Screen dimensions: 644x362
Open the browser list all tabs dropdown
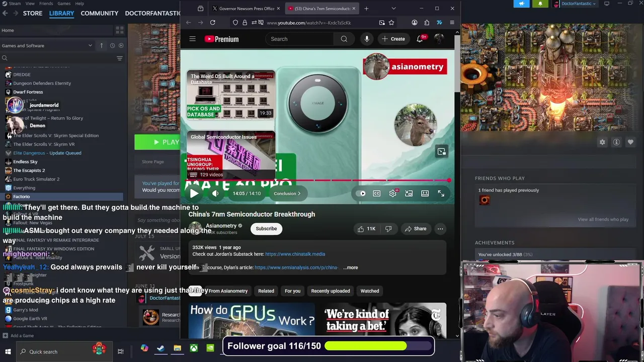tap(393, 9)
